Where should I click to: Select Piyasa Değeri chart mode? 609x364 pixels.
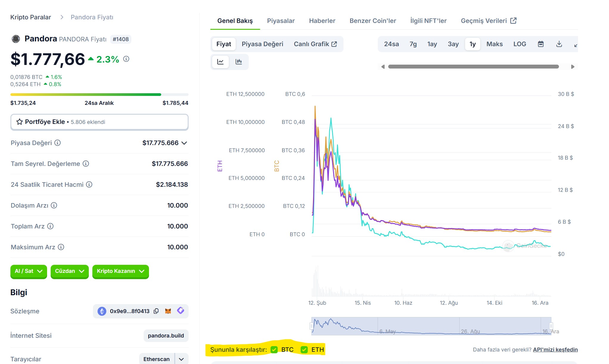(262, 44)
